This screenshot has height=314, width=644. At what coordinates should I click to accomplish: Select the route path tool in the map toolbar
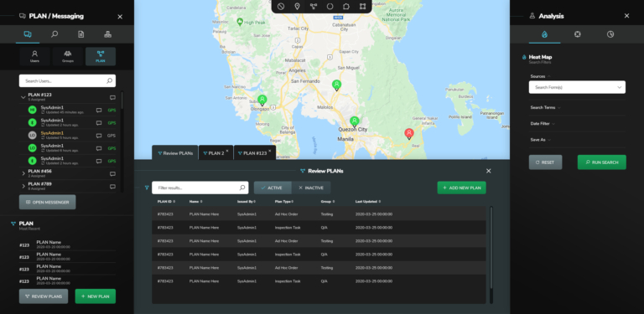click(x=314, y=6)
